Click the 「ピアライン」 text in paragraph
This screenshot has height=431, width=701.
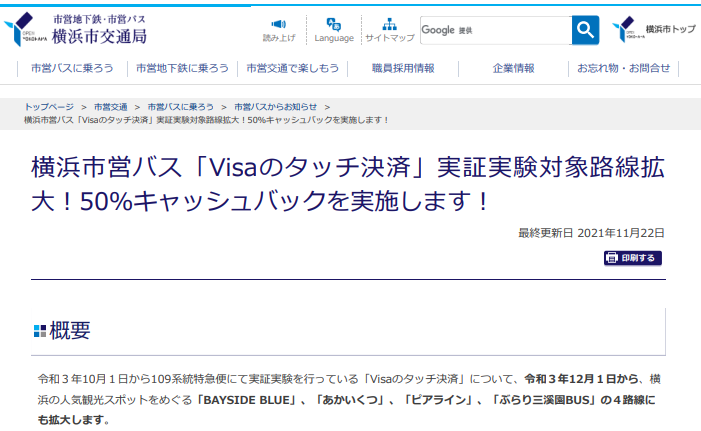(438, 400)
